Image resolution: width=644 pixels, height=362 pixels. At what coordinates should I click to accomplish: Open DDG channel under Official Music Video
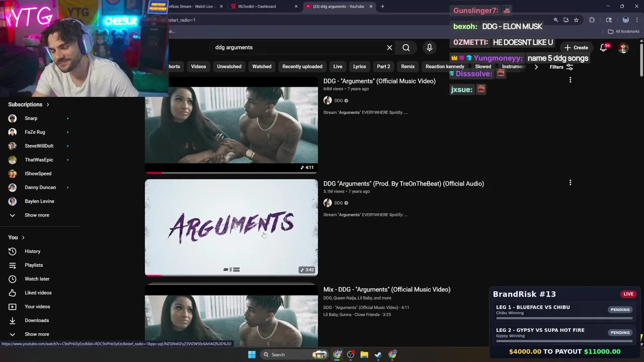point(338,101)
